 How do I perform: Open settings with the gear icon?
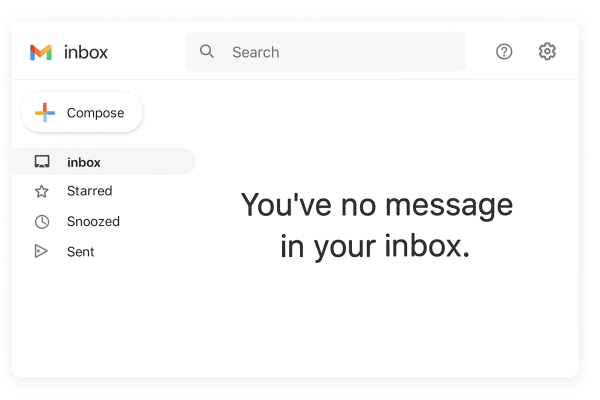pos(547,52)
